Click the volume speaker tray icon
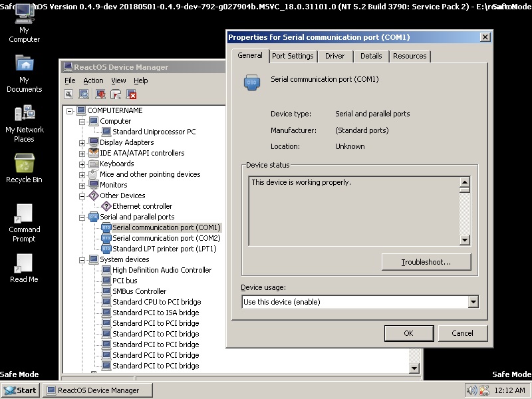The width and height of the screenshot is (532, 399). tap(471, 390)
